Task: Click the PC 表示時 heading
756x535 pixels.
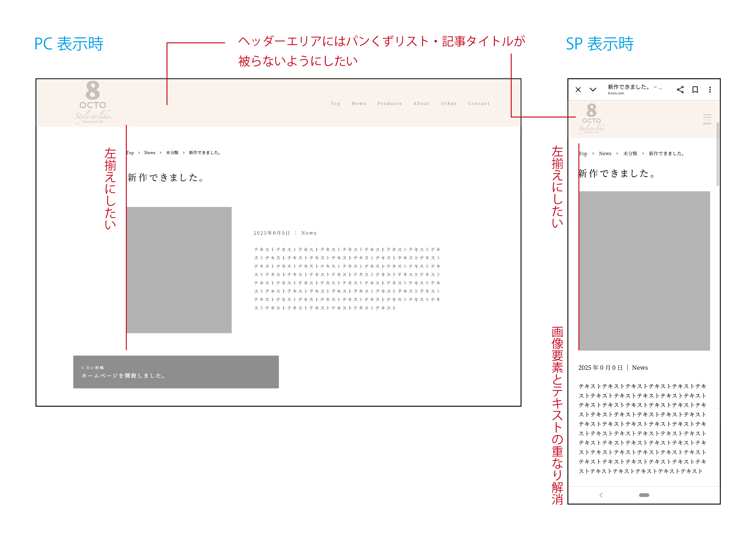Action: [x=69, y=44]
